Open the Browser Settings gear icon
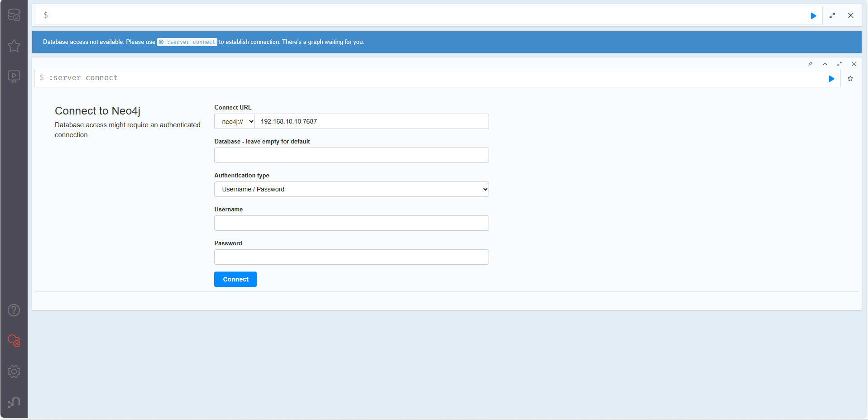Screen dimensions: 868x420 pos(14,372)
